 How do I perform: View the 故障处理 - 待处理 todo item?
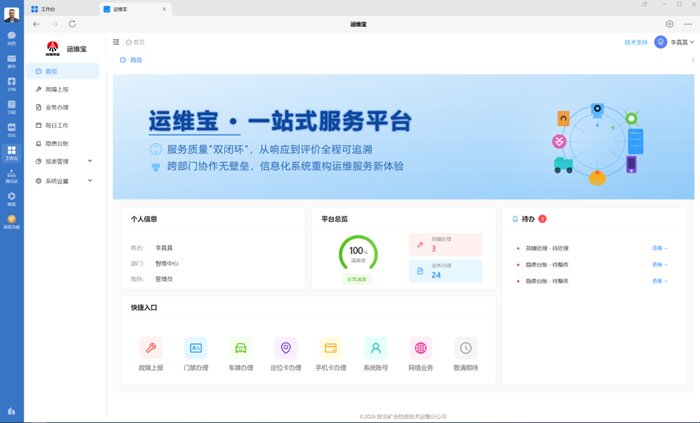548,248
